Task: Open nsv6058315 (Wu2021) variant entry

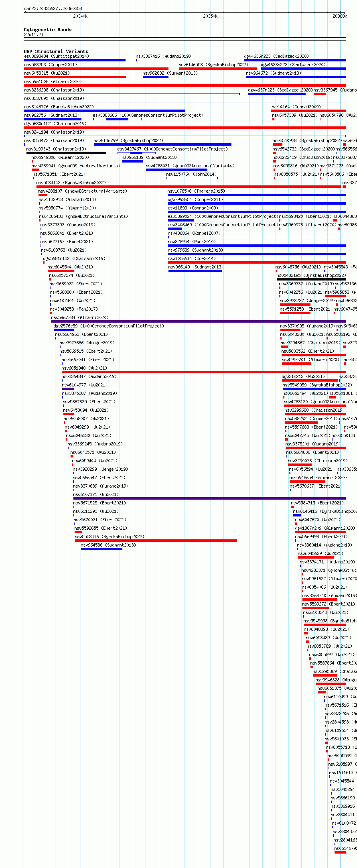Action: [x=47, y=73]
